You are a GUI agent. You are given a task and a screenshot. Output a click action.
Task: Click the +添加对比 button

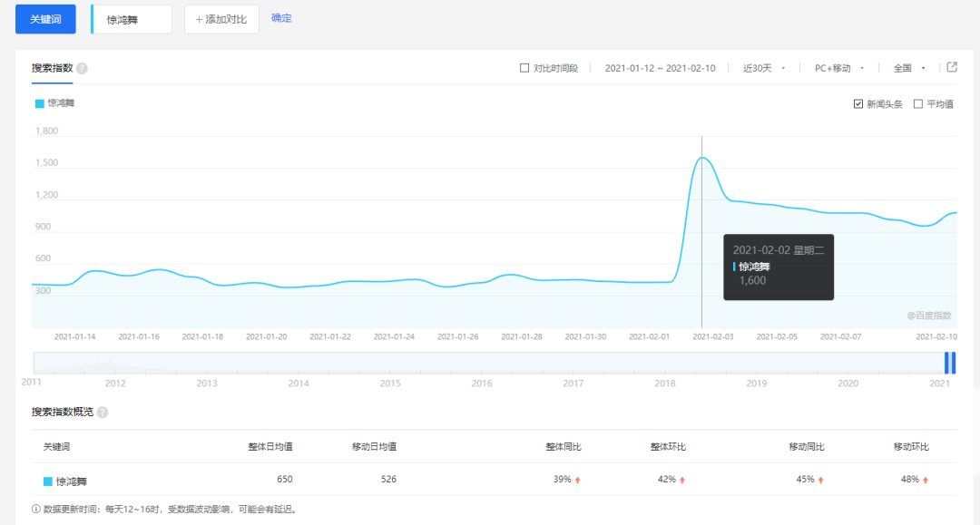(x=222, y=19)
